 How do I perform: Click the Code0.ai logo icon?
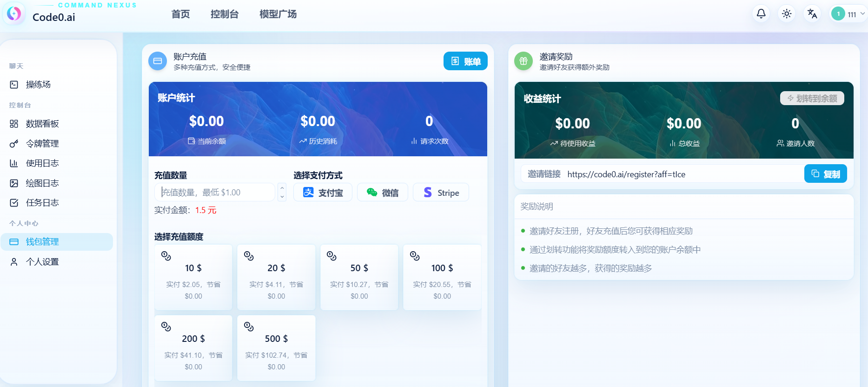[x=14, y=13]
